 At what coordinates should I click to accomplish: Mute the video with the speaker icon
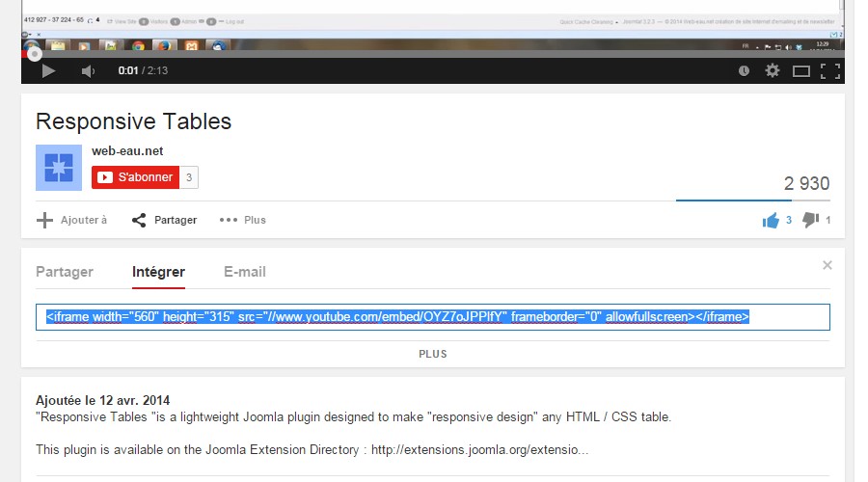(88, 70)
